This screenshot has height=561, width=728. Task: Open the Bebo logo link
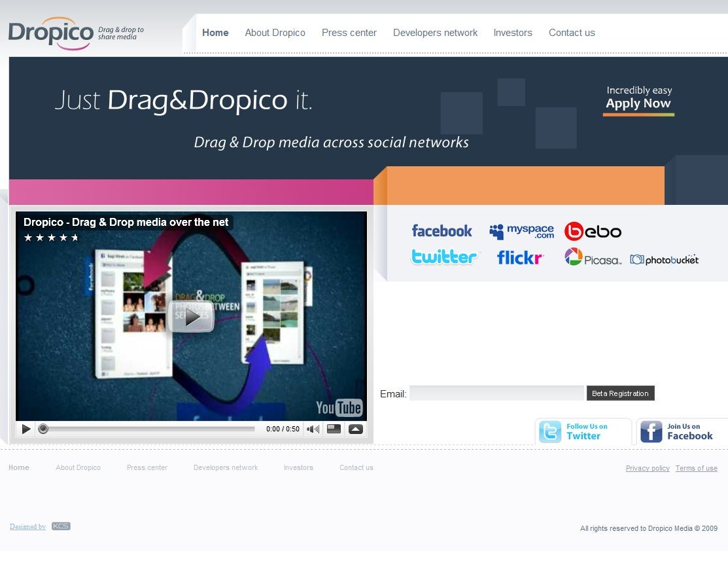tap(593, 232)
